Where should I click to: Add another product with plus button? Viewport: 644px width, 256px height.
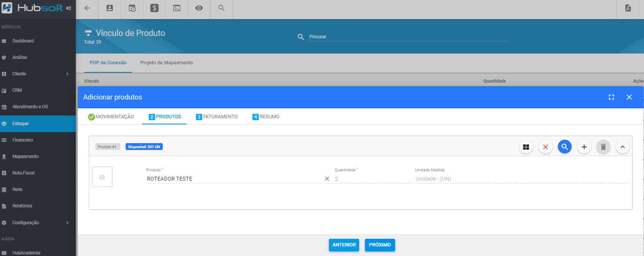coord(584,147)
